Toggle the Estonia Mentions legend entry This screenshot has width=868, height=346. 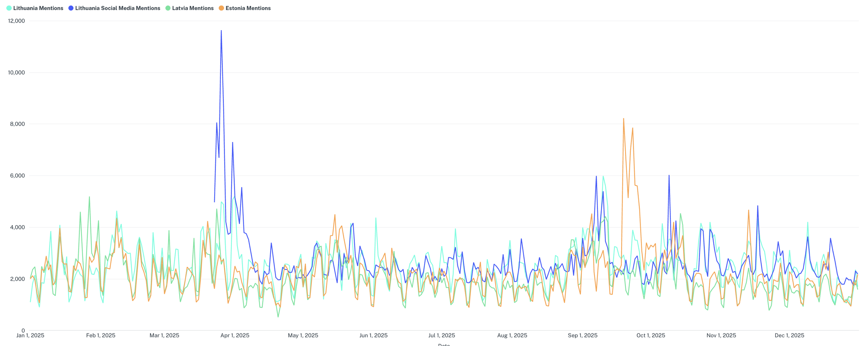245,8
